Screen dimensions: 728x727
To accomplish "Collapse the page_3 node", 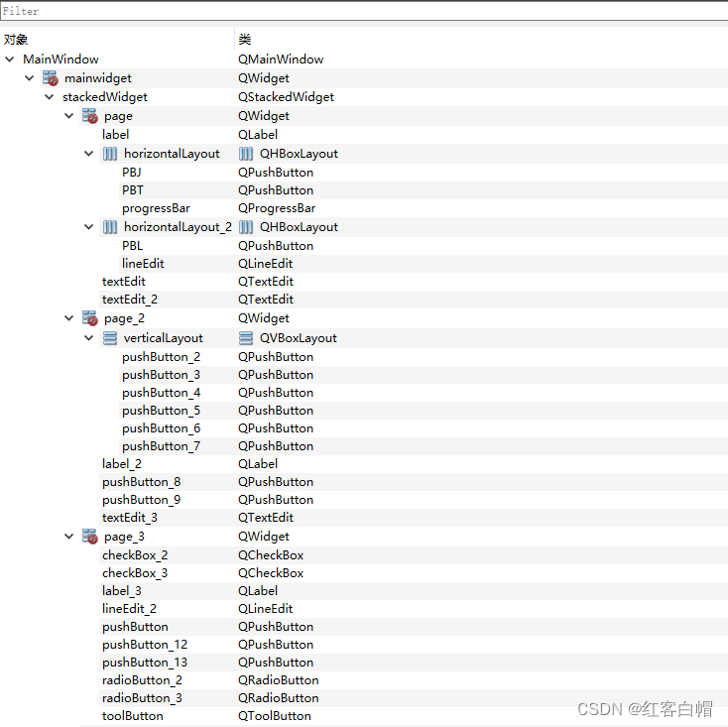I will coord(69,537).
